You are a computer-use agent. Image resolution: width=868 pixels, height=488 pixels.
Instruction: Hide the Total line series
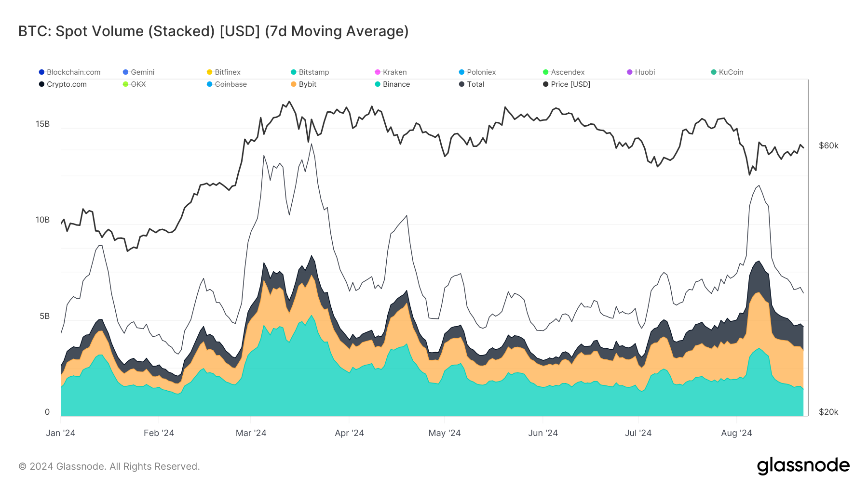[x=472, y=84]
